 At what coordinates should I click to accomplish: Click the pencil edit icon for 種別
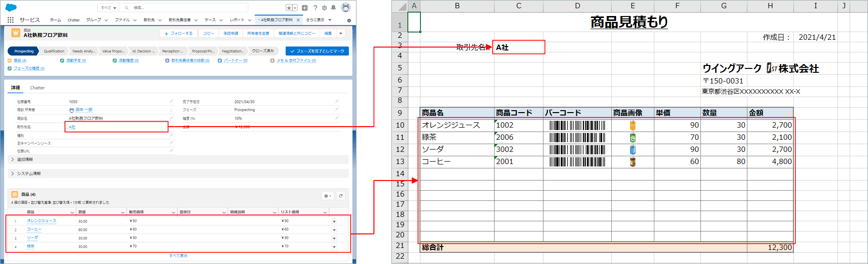coord(171,135)
